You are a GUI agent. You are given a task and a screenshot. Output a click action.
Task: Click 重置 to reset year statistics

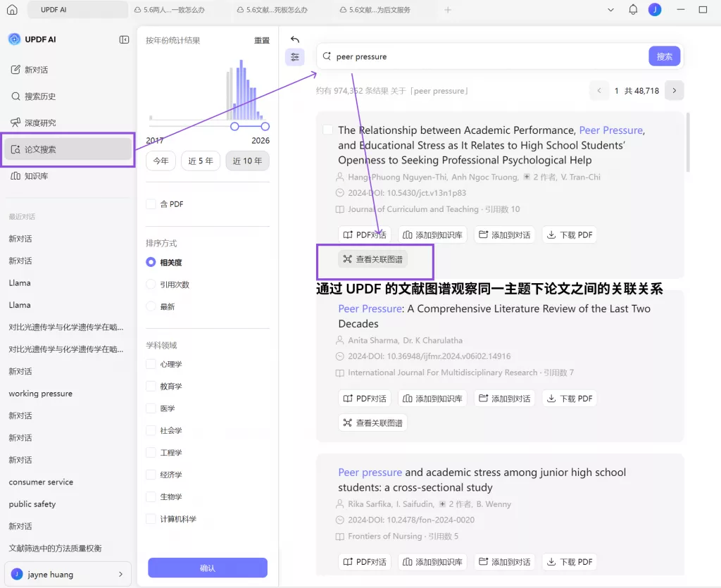[262, 40]
